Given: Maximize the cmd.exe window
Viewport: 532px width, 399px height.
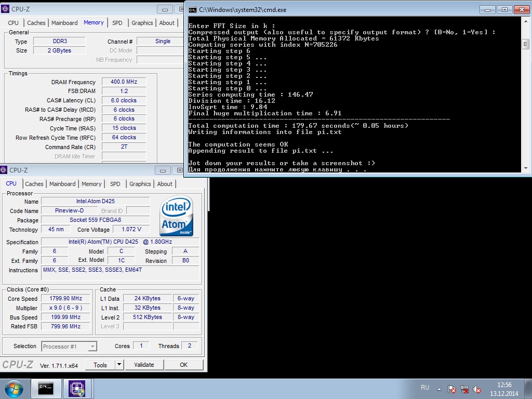Looking at the screenshot, I should click(504, 10).
